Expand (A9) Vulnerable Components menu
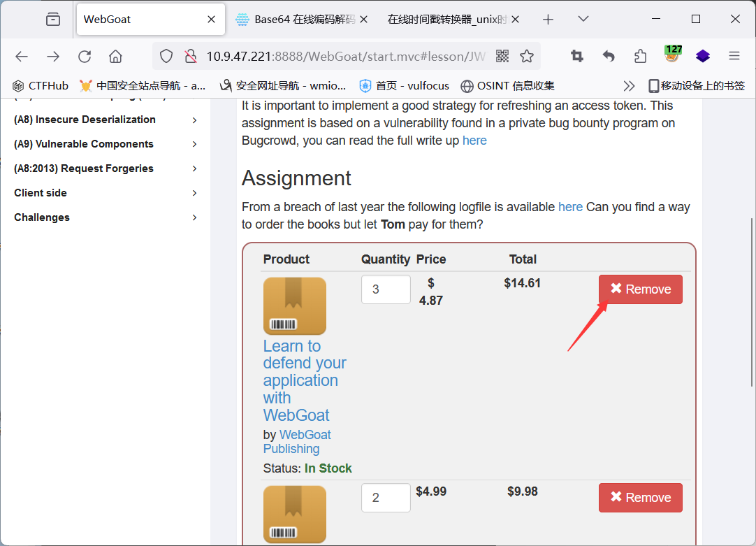This screenshot has width=756, height=546. coord(105,144)
